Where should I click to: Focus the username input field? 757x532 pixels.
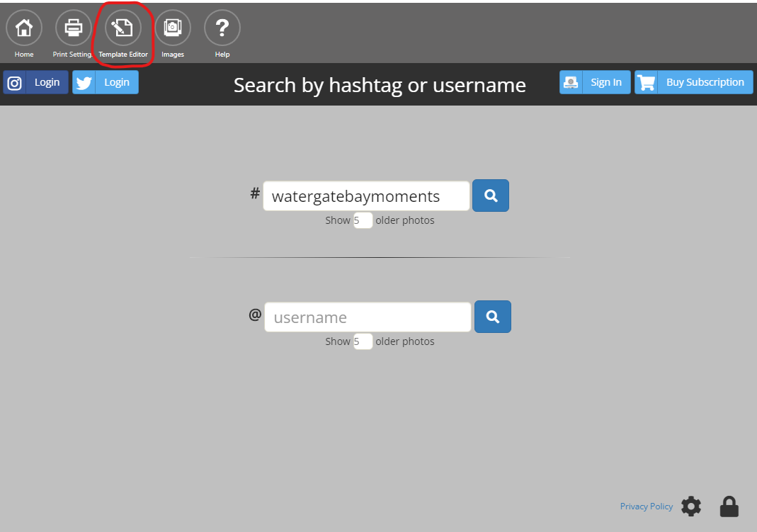[x=368, y=317]
